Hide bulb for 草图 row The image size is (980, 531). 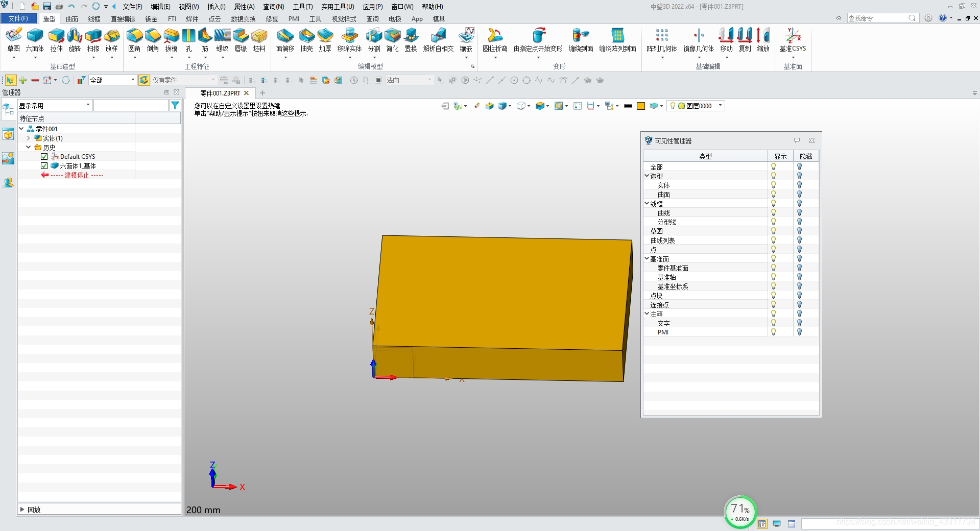click(799, 231)
